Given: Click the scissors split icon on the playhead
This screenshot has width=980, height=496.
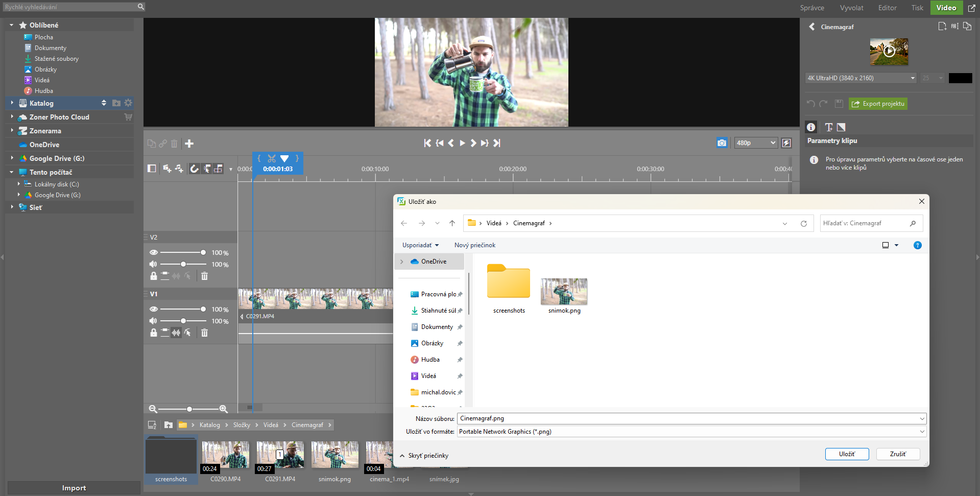Looking at the screenshot, I should (271, 158).
